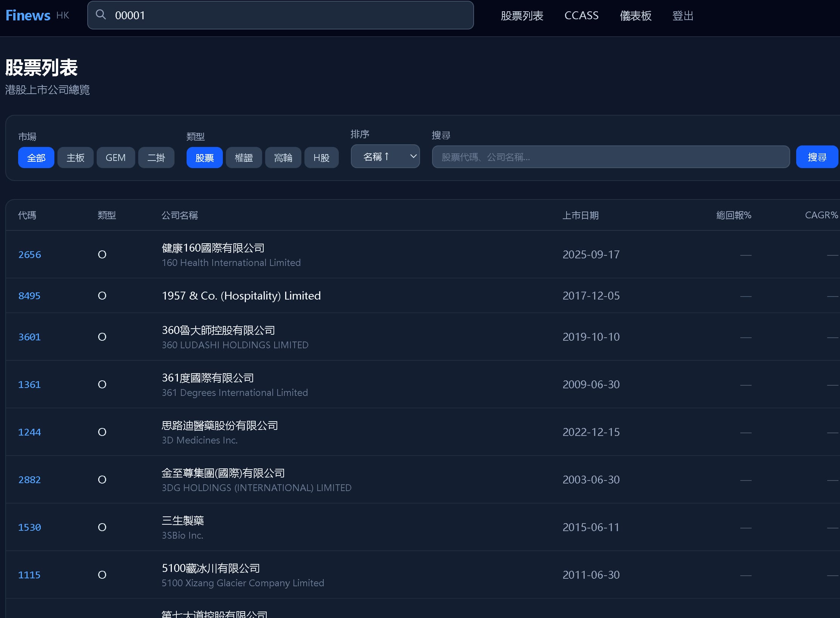Open stock code 1115 link
Viewport: 840px width, 618px height.
pyautogui.click(x=29, y=575)
